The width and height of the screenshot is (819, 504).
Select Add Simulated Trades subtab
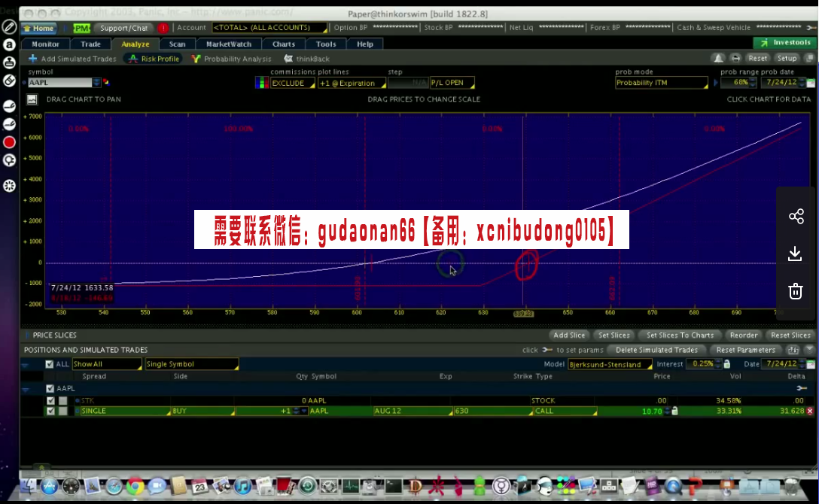(x=72, y=59)
